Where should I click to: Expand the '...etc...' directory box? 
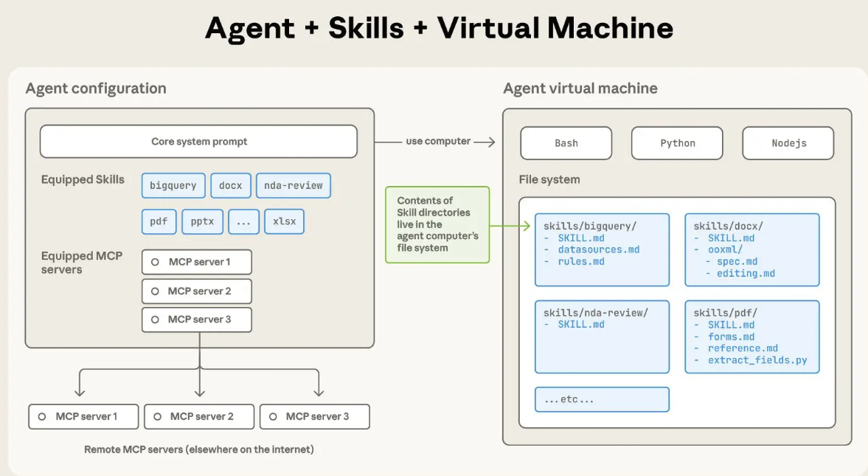point(602,399)
